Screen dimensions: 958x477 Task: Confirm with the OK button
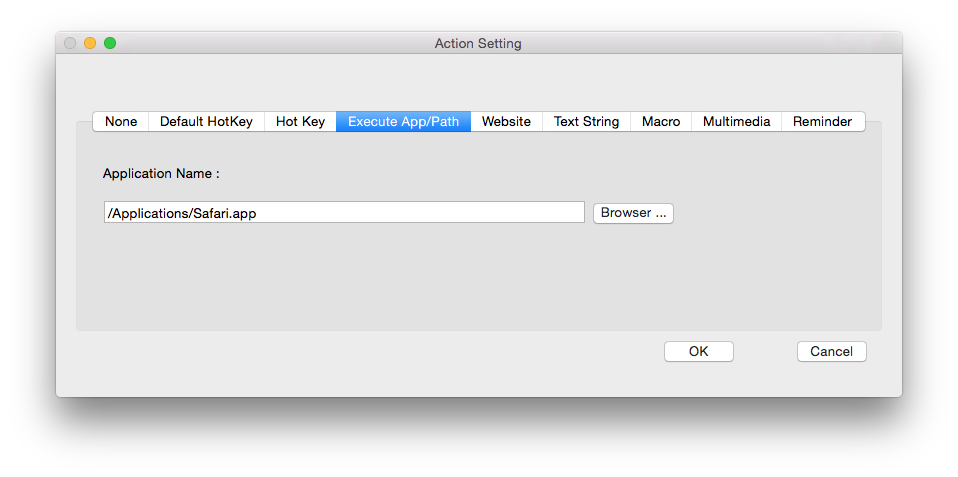(x=698, y=351)
